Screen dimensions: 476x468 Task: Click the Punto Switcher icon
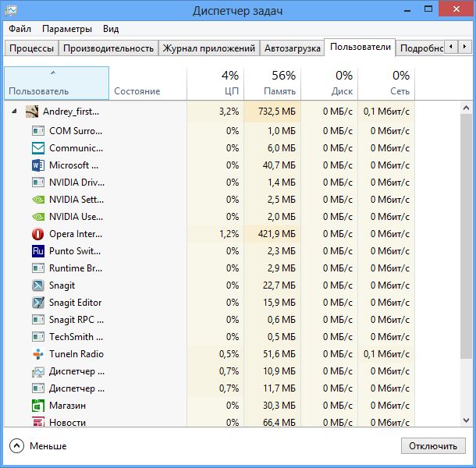[38, 251]
